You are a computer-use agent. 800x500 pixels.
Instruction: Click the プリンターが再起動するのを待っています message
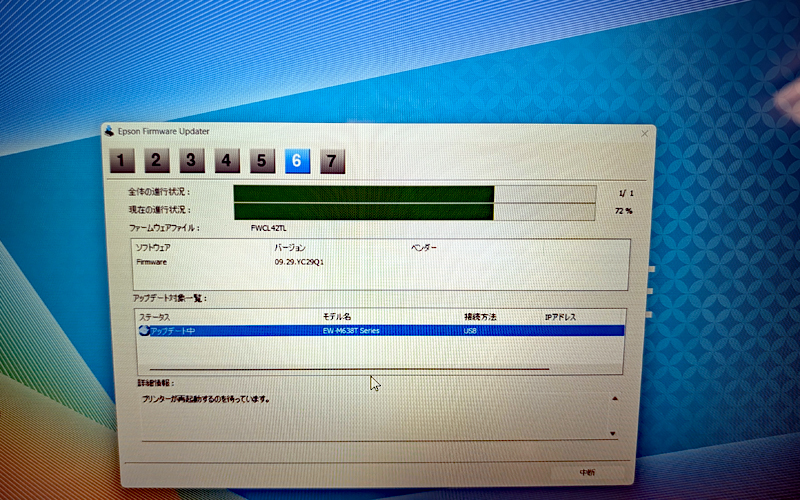pyautogui.click(x=206, y=399)
